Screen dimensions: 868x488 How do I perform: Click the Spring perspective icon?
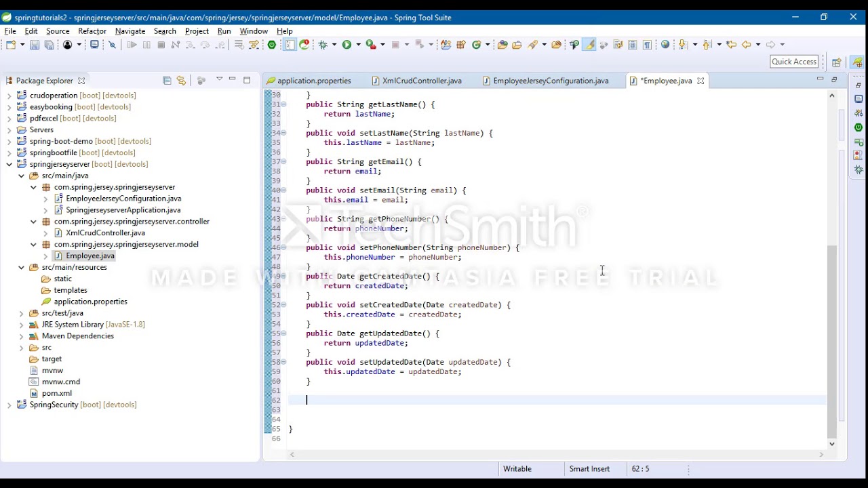(x=858, y=62)
